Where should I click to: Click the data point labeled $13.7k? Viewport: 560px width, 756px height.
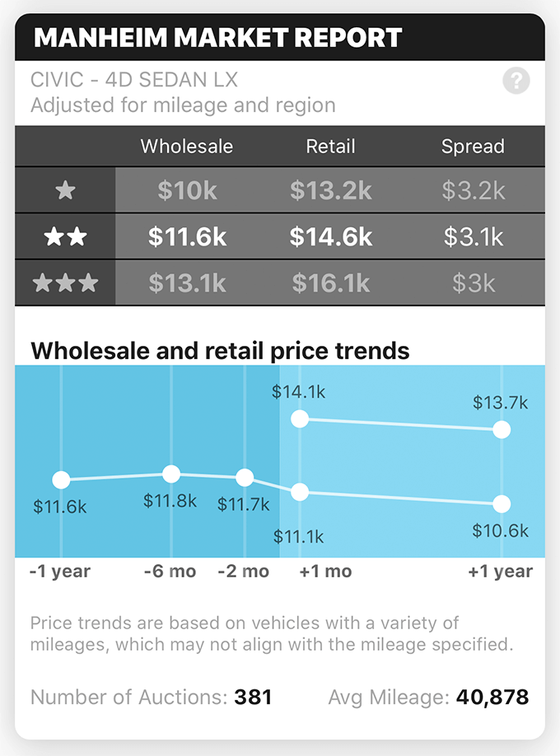click(502, 430)
